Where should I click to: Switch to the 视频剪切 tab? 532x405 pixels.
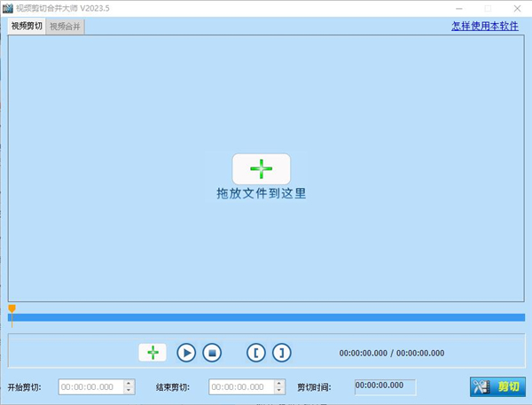26,26
